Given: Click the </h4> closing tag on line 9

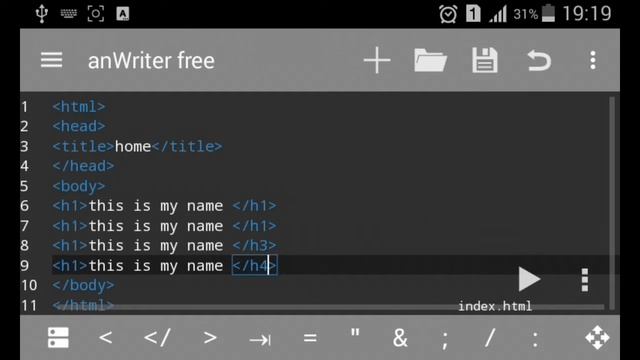Looking at the screenshot, I should point(254,266).
